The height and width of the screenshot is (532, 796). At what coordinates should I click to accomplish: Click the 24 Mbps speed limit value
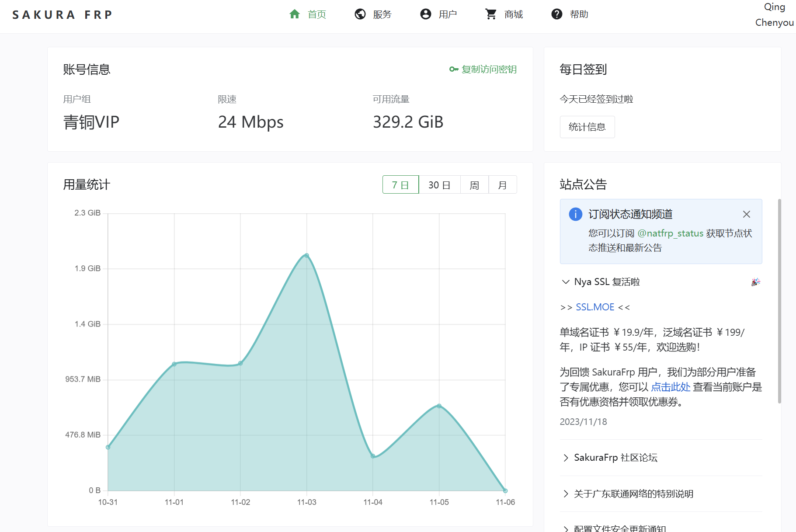251,122
